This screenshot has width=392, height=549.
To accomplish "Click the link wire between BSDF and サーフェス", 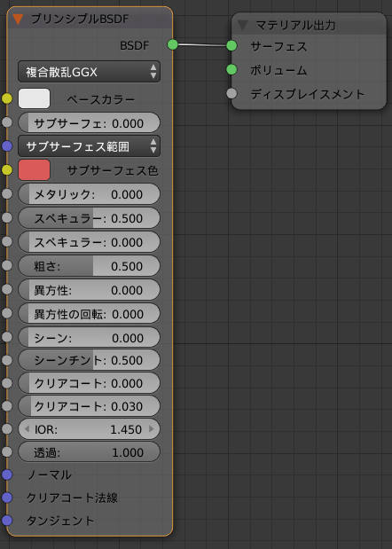I will point(202,45).
